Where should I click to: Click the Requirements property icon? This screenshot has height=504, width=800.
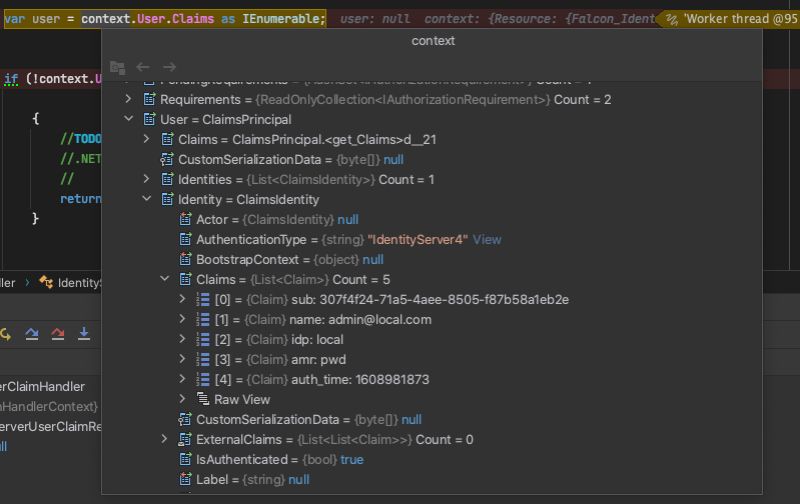149,99
